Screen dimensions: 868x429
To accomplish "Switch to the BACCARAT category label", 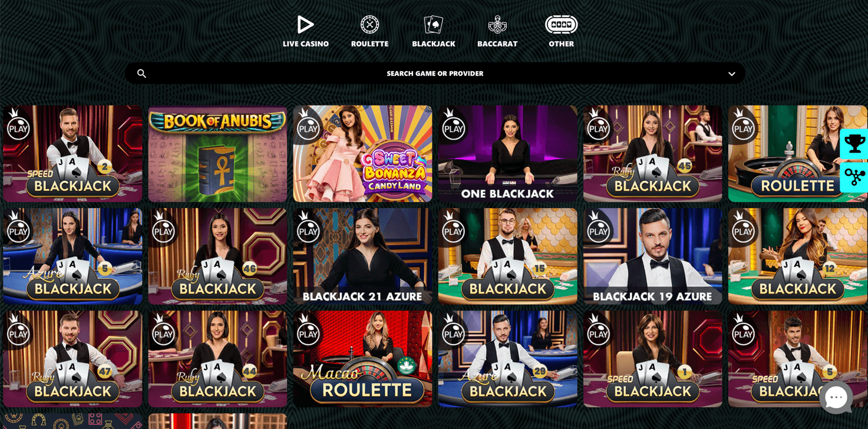I will click(x=497, y=44).
